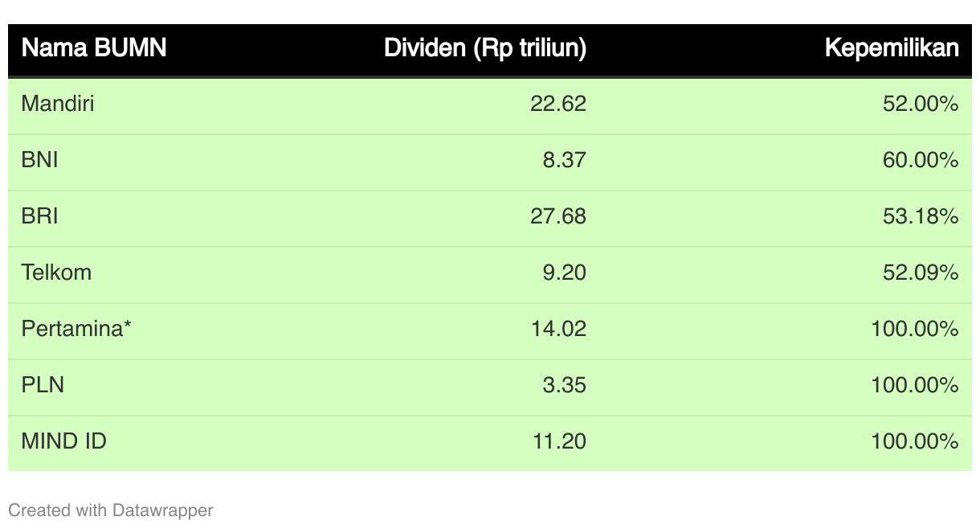This screenshot has width=980, height=529.
Task: Sort by Dividen (Rp triliun) header
Action: point(485,48)
